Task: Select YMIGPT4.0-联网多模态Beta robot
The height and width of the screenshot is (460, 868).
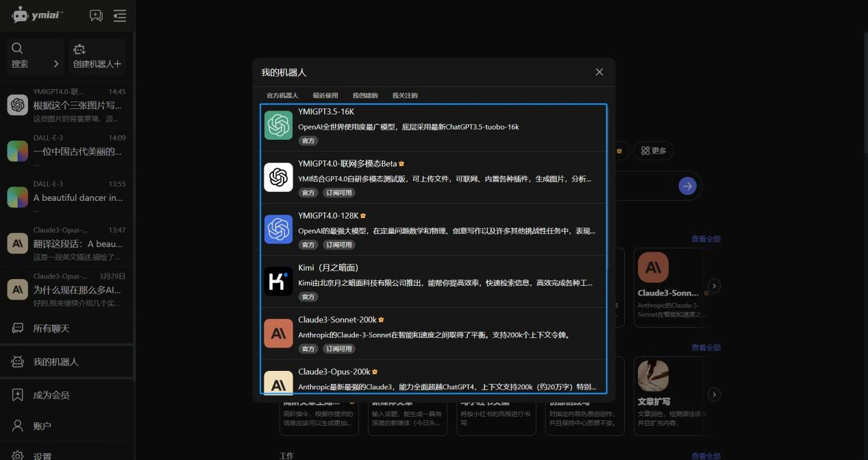Action: pos(434,178)
